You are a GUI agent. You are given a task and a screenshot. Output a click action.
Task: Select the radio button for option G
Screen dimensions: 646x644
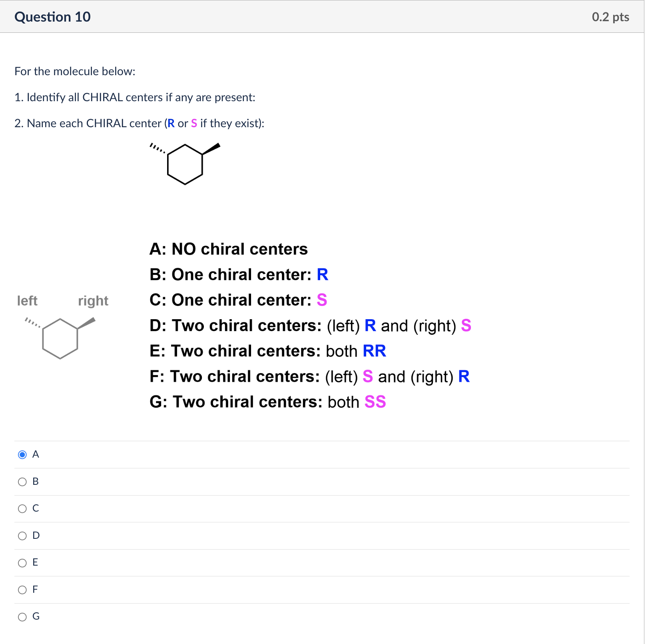pos(23,617)
